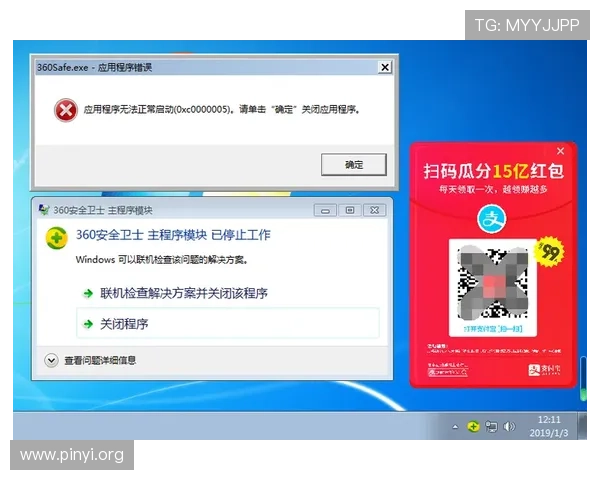
Task: Click the red error X icon
Action: click(66, 110)
